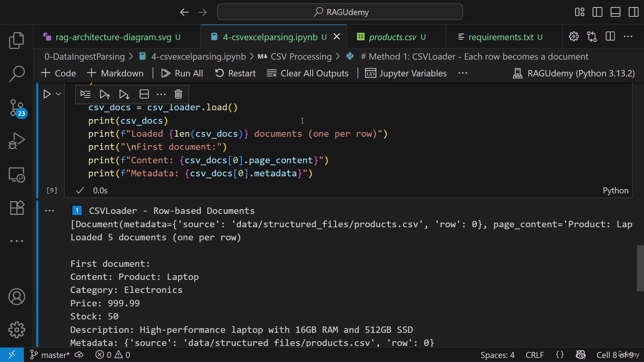
Task: Split the current notebook cell
Action: (144, 94)
